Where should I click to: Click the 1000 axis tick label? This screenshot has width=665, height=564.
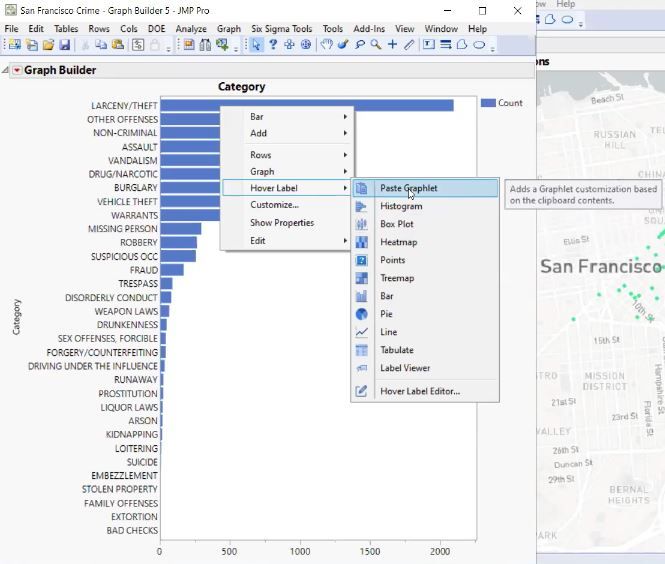pyautogui.click(x=300, y=552)
